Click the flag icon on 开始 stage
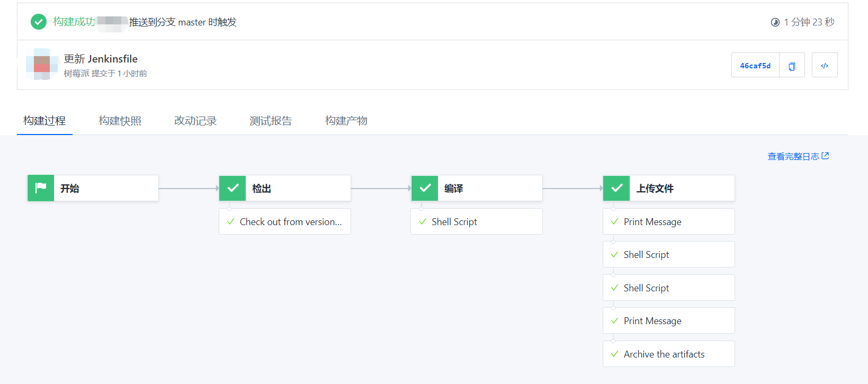This screenshot has width=868, height=384. [x=41, y=188]
